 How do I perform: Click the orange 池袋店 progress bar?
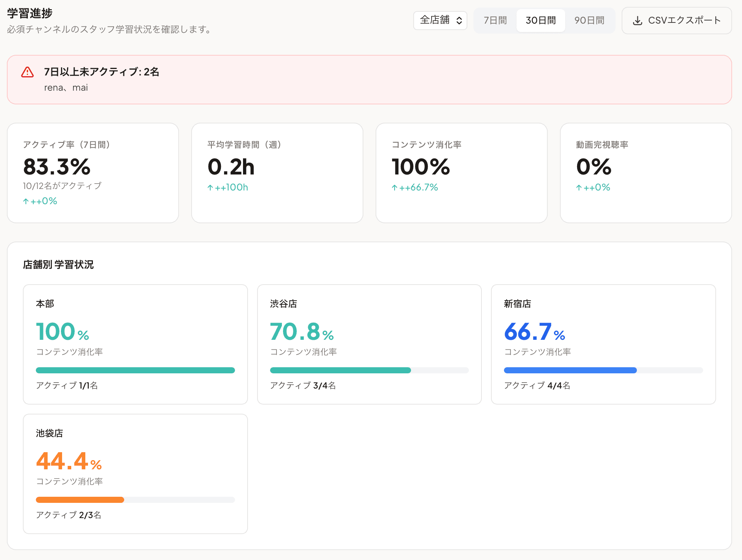[x=80, y=500]
